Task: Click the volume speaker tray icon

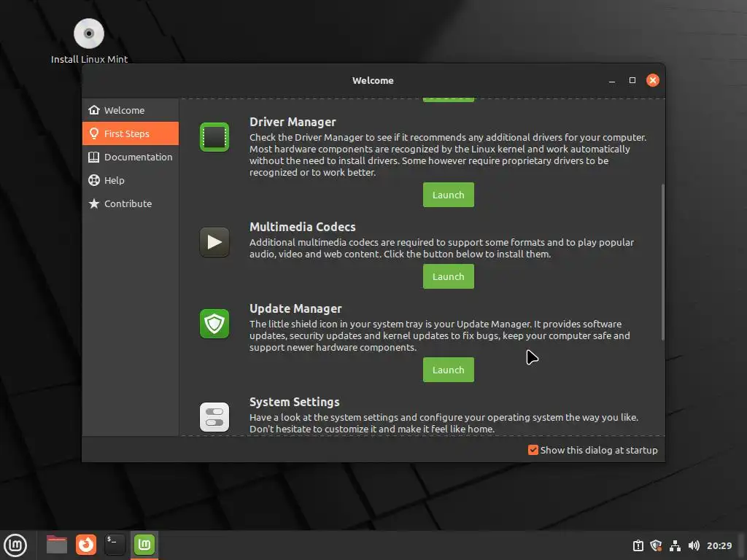Action: click(x=694, y=545)
